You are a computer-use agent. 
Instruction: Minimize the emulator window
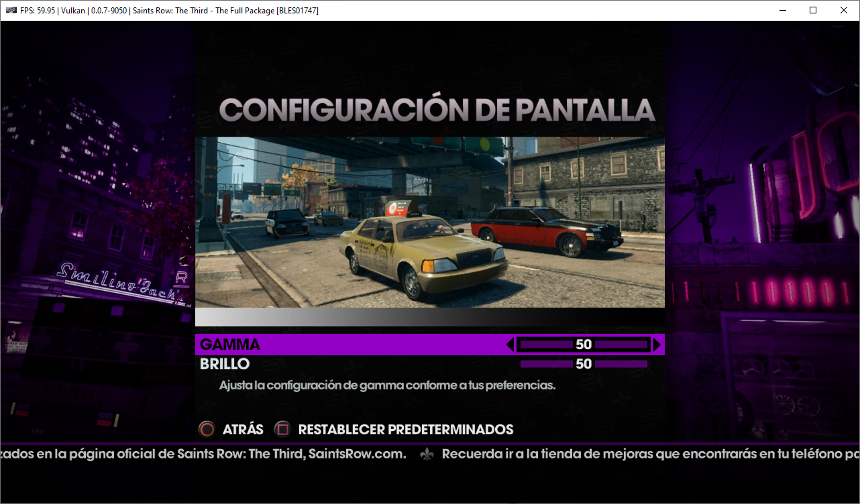point(782,10)
